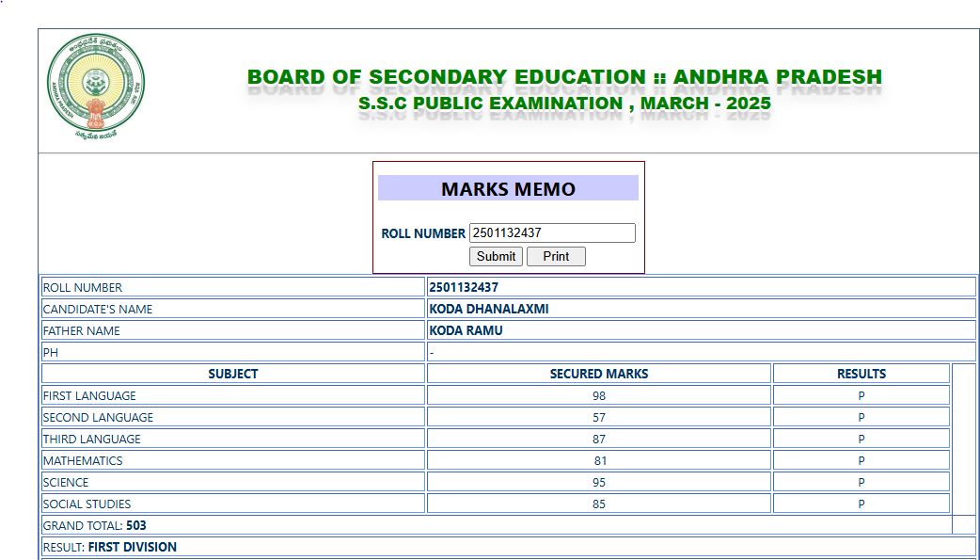Viewport: 980px width, 560px height.
Task: Select father name KODA RAMU
Action: tap(466, 330)
